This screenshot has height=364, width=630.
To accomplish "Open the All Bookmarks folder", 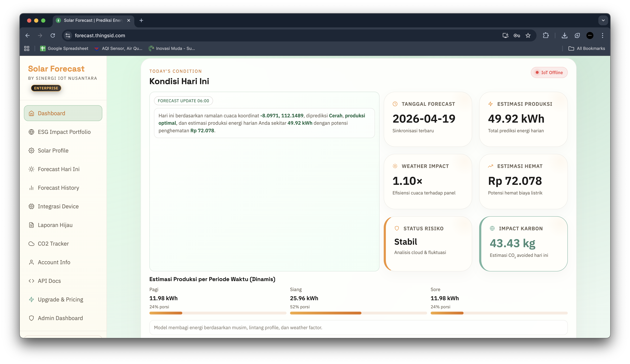I will pos(587,48).
